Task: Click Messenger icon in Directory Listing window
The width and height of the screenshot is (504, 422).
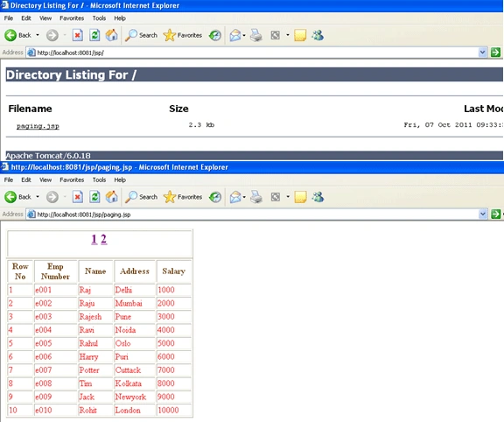Action: coord(318,35)
